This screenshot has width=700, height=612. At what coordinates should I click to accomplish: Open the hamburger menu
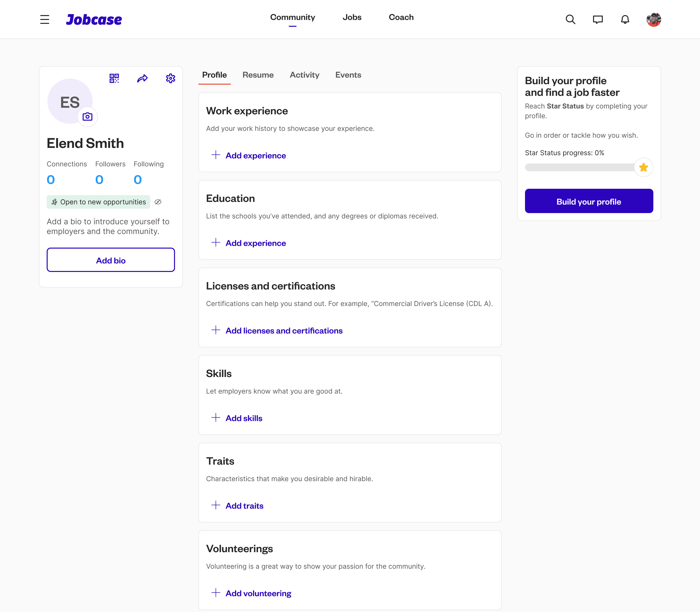45,19
